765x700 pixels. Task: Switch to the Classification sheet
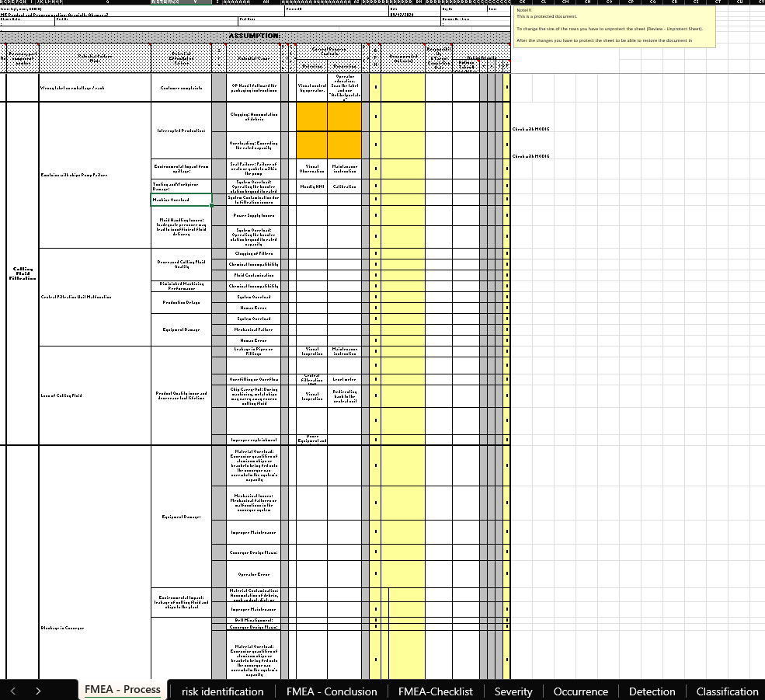pyautogui.click(x=727, y=691)
